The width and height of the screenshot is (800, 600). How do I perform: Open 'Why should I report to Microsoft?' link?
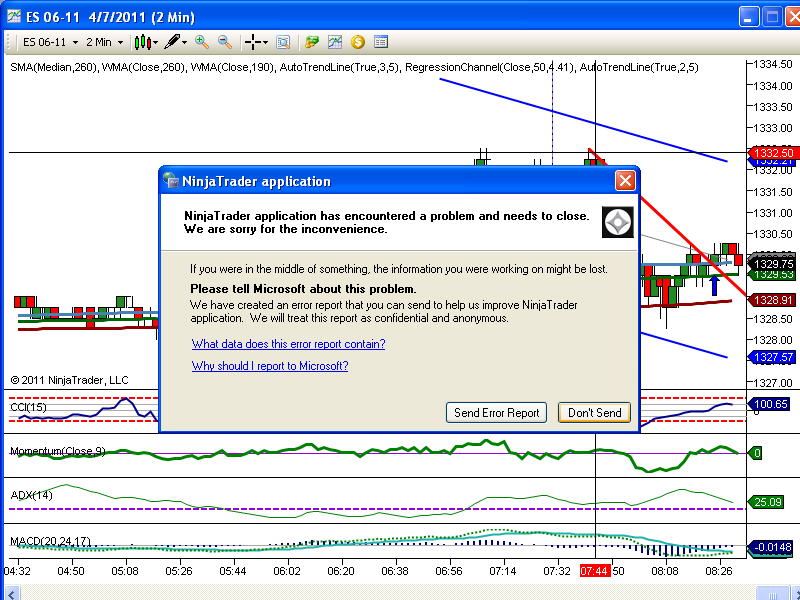[x=270, y=366]
